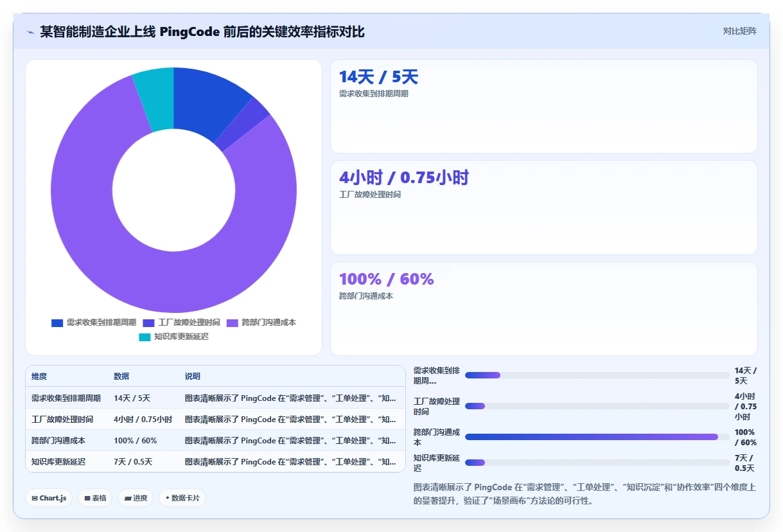Click the 说明 column header

pos(193,377)
